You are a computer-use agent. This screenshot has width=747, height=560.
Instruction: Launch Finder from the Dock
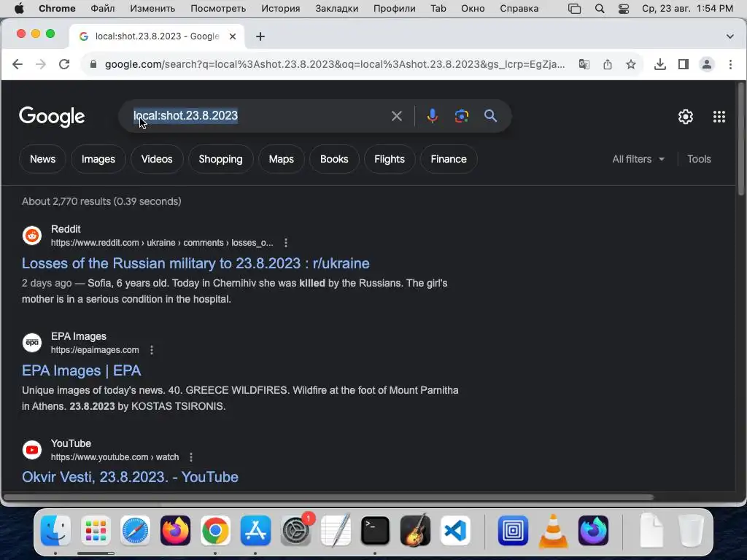click(55, 530)
